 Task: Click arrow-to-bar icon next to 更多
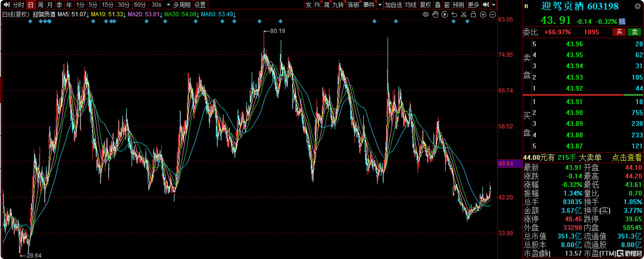(x=486, y=5)
